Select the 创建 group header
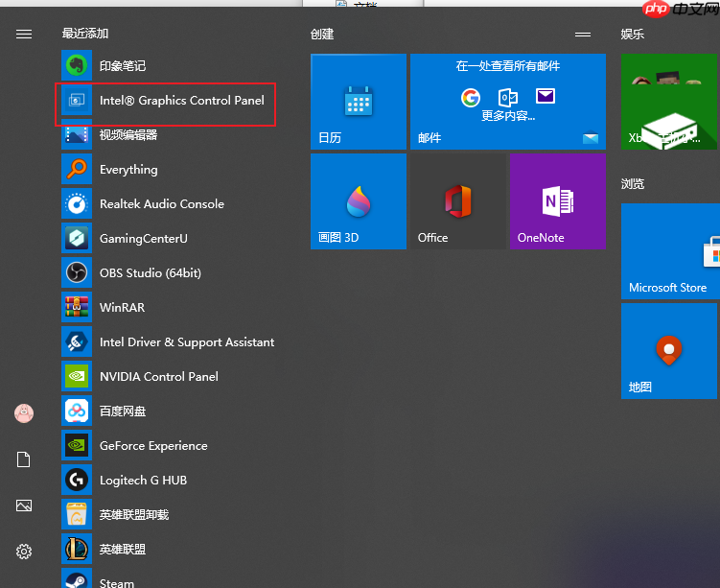The height and width of the screenshot is (588, 720). coord(322,34)
